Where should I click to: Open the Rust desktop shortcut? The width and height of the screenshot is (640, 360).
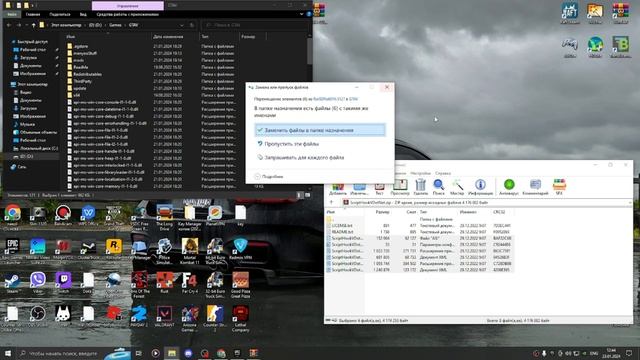164,282
